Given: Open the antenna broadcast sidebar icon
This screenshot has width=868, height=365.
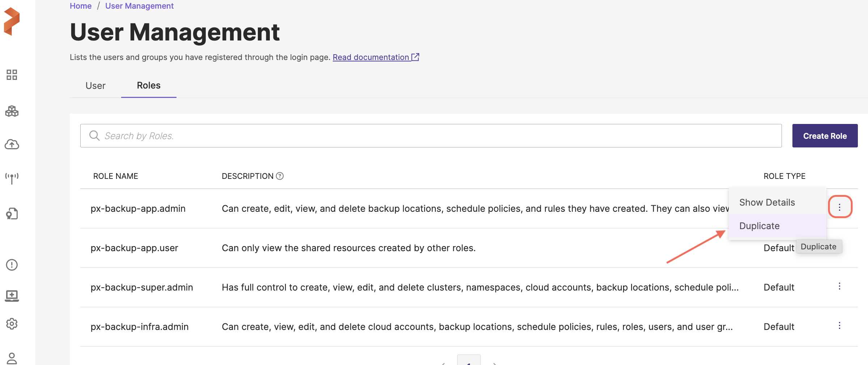Looking at the screenshot, I should tap(12, 178).
